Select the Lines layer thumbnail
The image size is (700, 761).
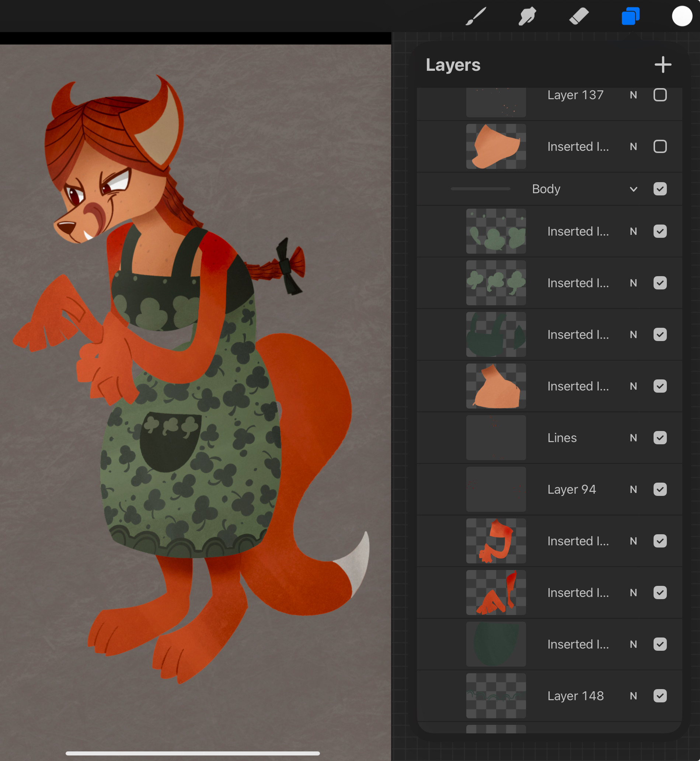(496, 438)
